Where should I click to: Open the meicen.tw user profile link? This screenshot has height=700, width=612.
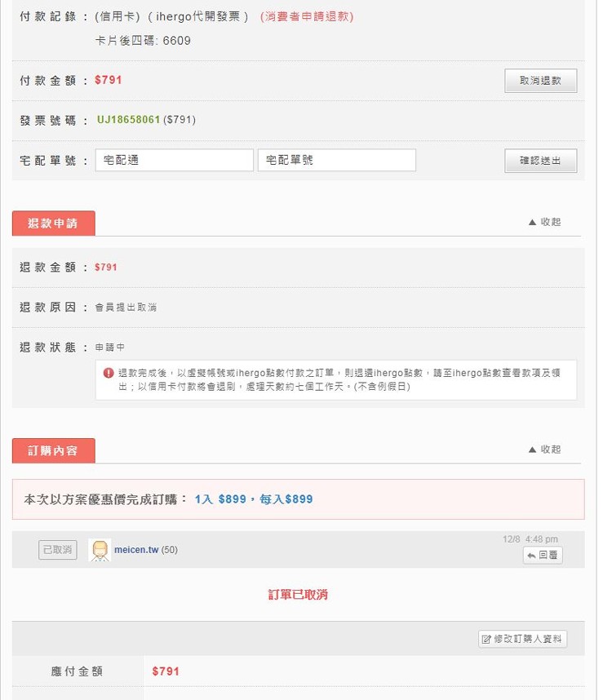pos(136,550)
